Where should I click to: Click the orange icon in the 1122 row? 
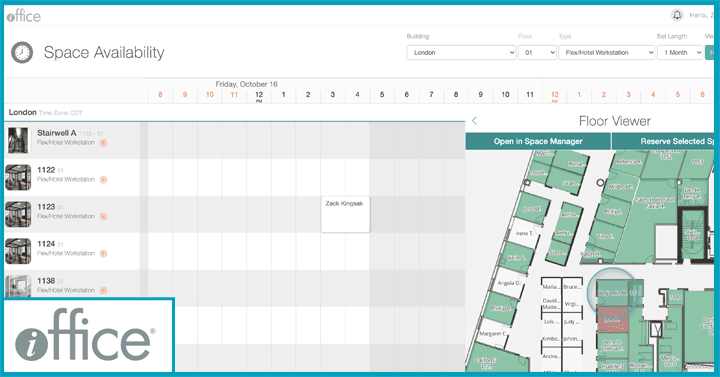tap(103, 180)
